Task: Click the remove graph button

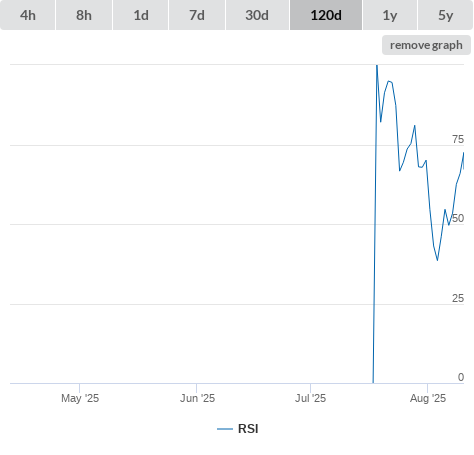Action: 426,45
